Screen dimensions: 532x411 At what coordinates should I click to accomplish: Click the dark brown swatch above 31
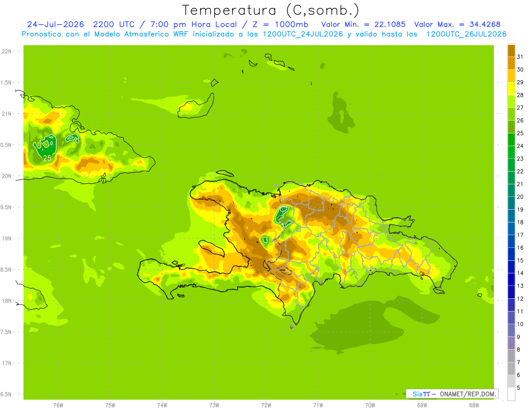[x=511, y=51]
